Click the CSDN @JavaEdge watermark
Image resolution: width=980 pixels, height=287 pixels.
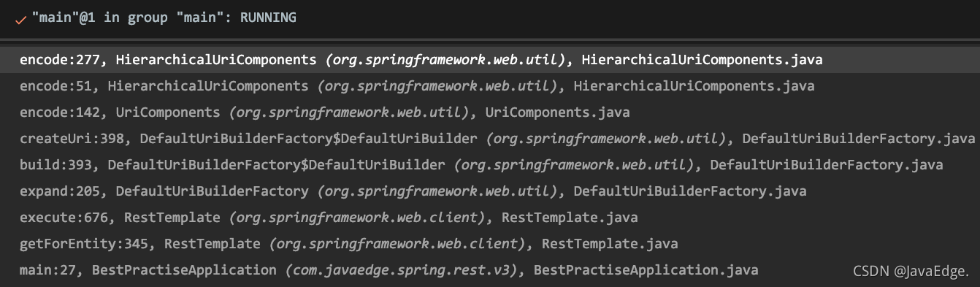pos(911,271)
